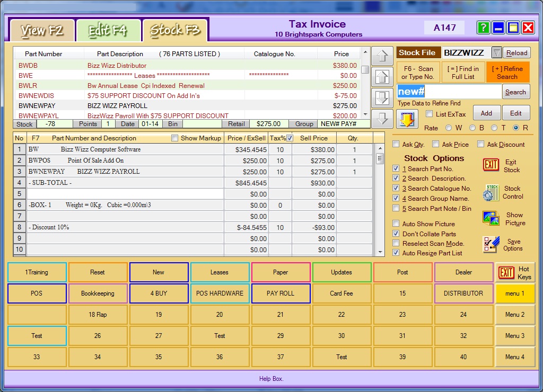The width and height of the screenshot is (543, 392).
Task: Enable the Ask Discount checkbox
Action: tap(480, 144)
